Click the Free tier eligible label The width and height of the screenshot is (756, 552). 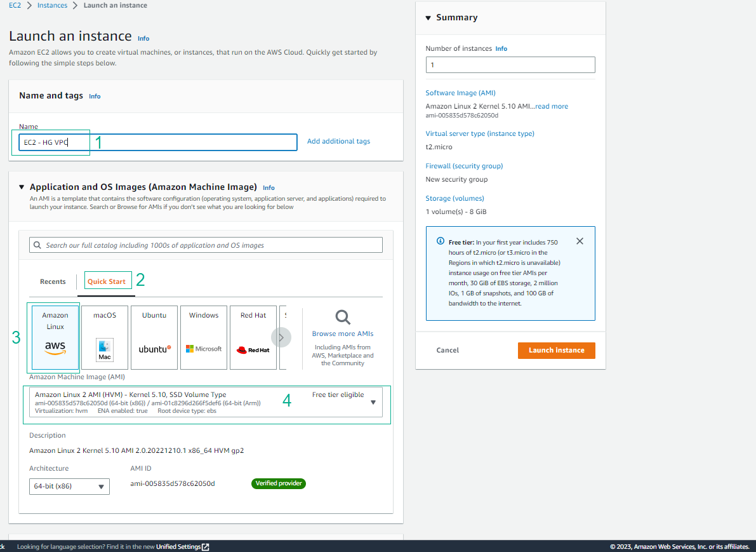(x=338, y=394)
